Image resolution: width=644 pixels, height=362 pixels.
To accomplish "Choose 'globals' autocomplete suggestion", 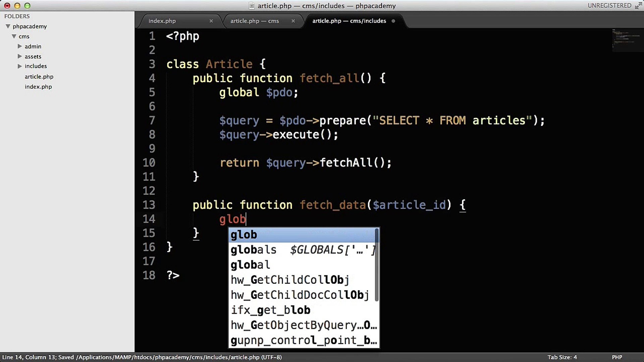I will point(302,250).
